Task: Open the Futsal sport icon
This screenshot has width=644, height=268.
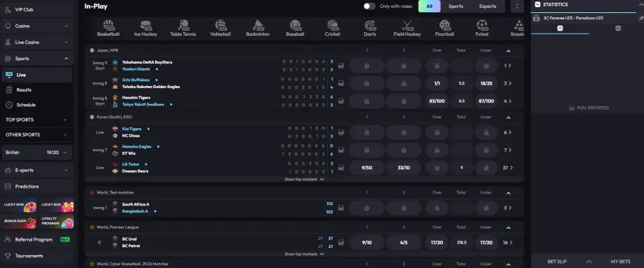Action: [x=482, y=28]
